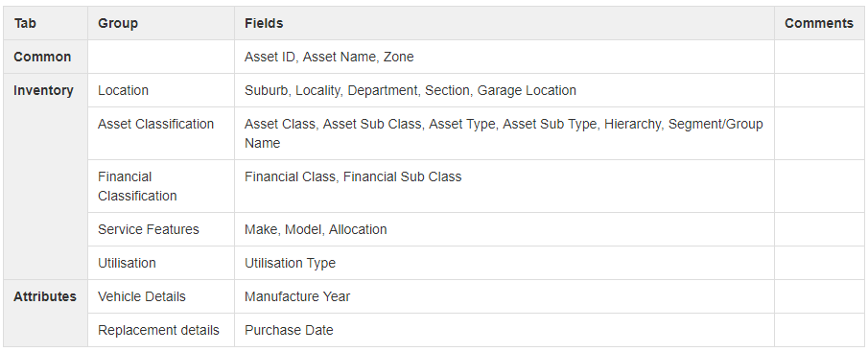Click the Comments column header
This screenshot has height=352, width=868.
(819, 23)
